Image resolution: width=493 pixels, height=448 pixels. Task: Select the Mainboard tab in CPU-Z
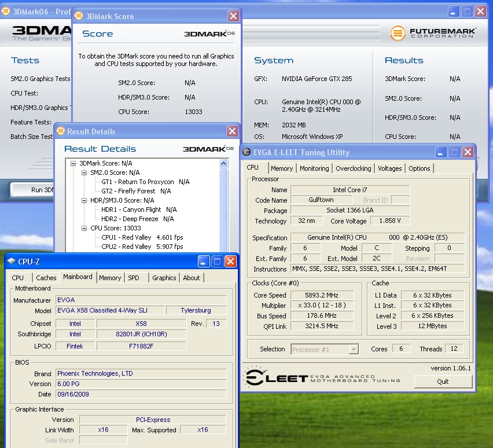point(78,277)
